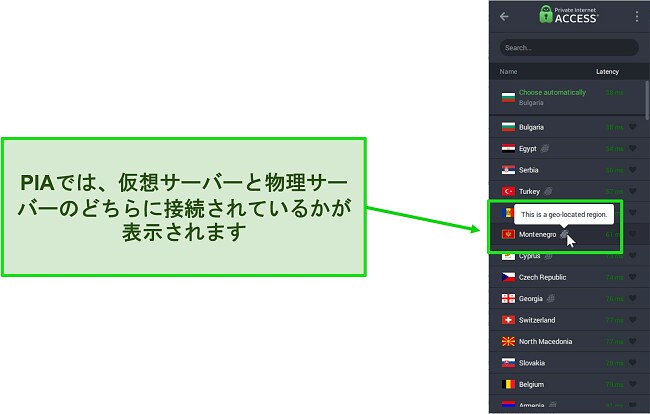The width and height of the screenshot is (650, 414).
Task: Click the Private Internet Access logo
Action: (x=568, y=15)
